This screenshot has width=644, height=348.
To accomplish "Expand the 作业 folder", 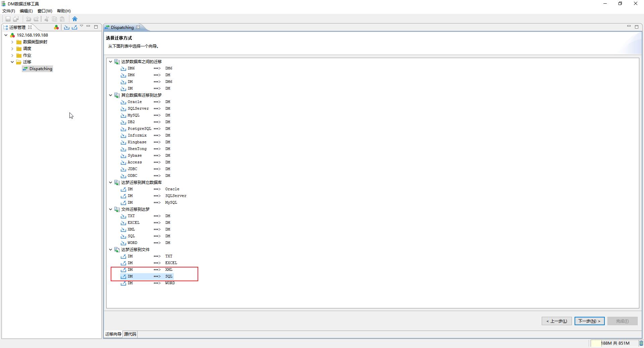I will (x=12, y=55).
